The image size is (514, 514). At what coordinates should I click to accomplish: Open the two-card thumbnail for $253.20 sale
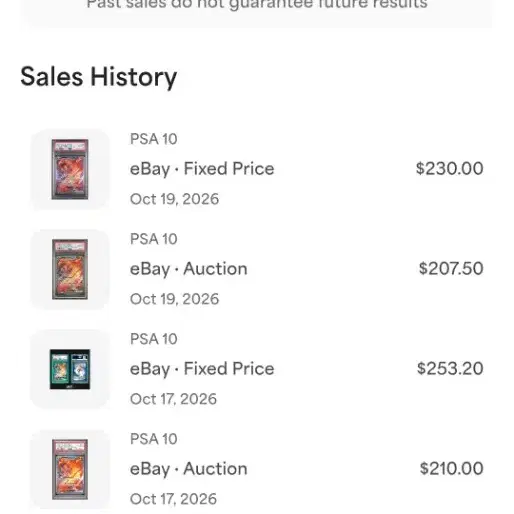(70, 369)
